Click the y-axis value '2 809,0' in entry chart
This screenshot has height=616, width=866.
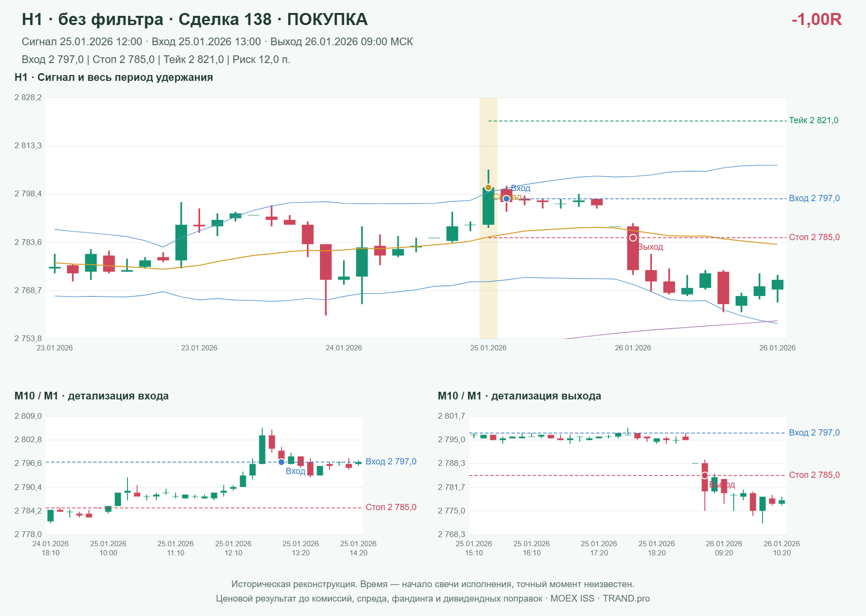point(28,416)
